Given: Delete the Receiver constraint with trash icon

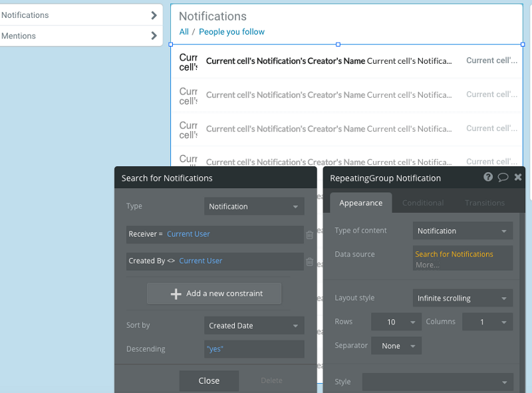Looking at the screenshot, I should pyautogui.click(x=309, y=234).
